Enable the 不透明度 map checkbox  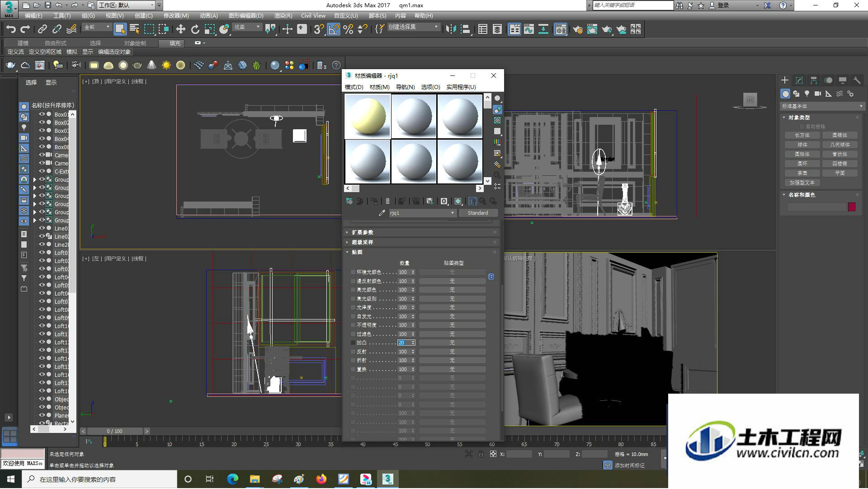[x=353, y=325]
